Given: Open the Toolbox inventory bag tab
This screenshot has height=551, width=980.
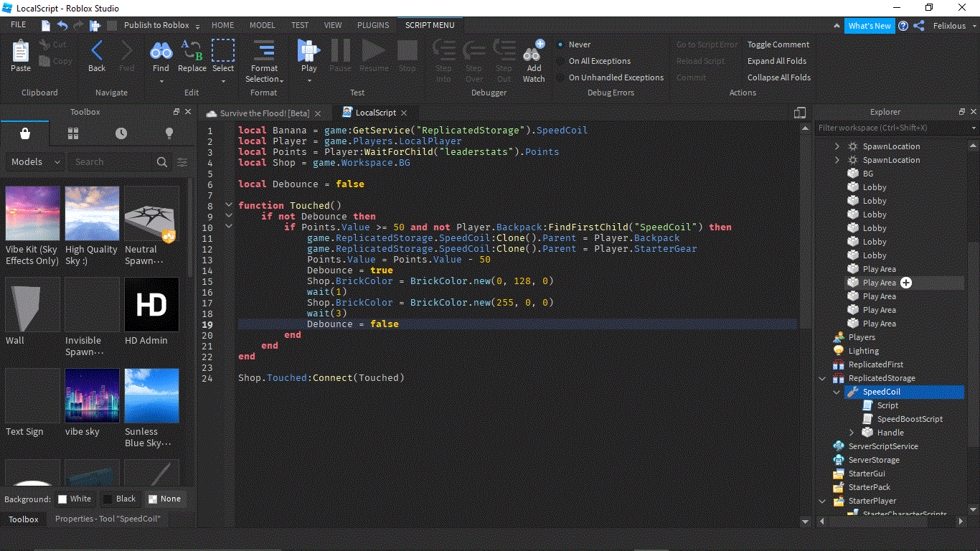Looking at the screenshot, I should coord(25,133).
